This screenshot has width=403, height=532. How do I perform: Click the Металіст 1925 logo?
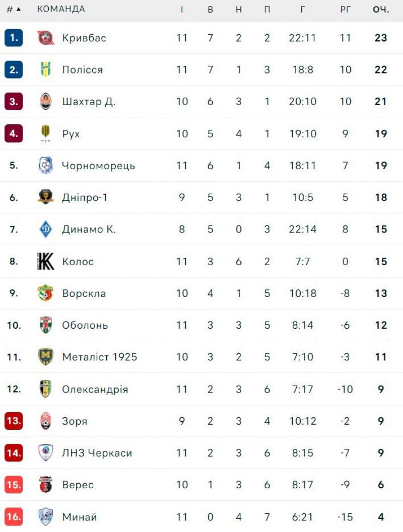tap(45, 357)
